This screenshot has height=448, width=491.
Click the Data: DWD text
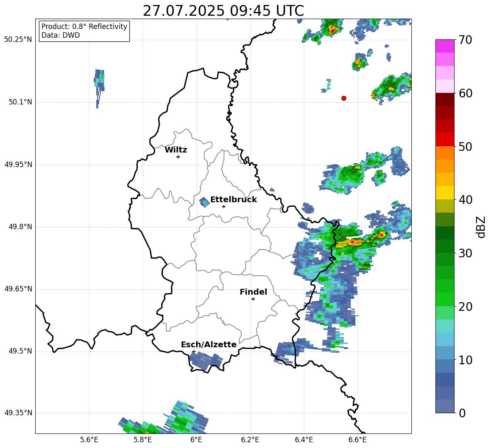point(61,35)
